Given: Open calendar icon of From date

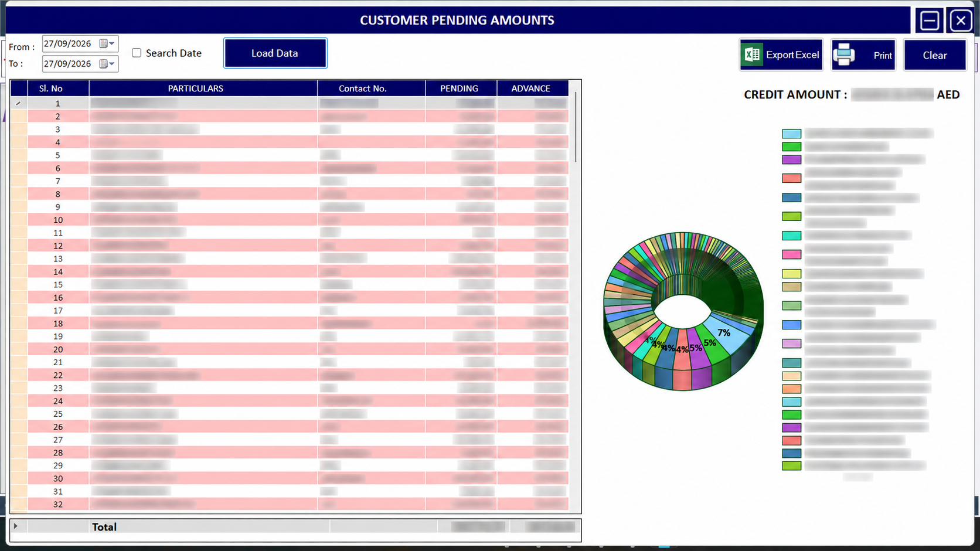Looking at the screenshot, I should (103, 43).
